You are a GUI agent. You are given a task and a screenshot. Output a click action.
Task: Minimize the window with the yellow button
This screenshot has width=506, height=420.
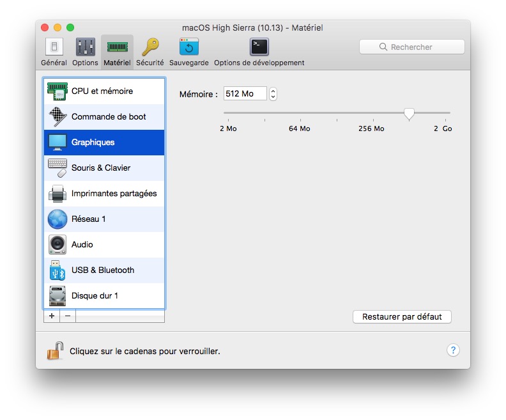(x=57, y=27)
